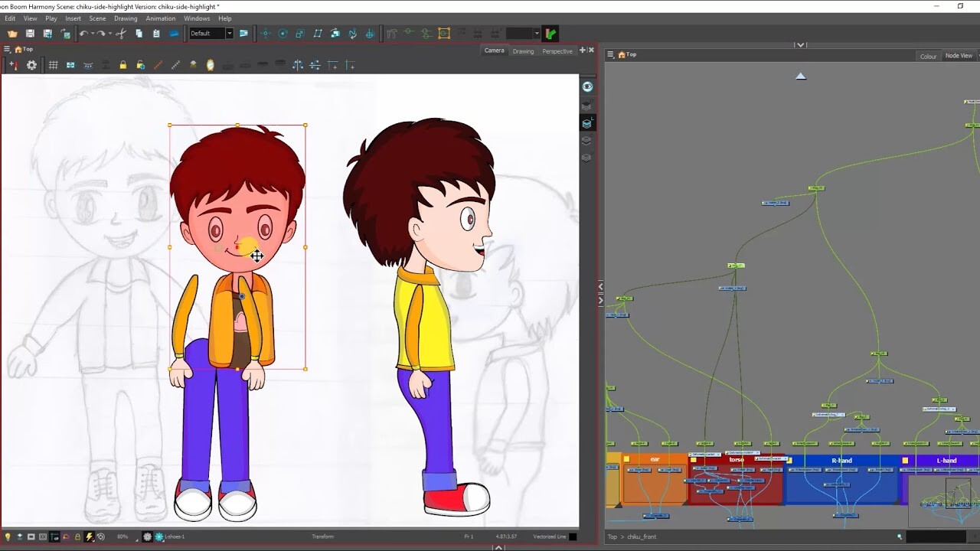Open the Default tool preset dropdown

click(x=230, y=33)
